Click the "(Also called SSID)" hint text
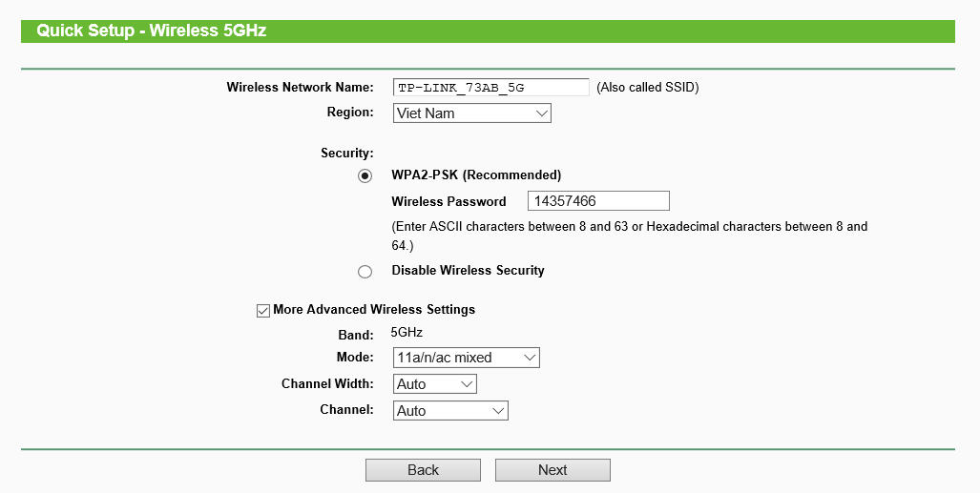This screenshot has height=493, width=980. pyautogui.click(x=648, y=88)
